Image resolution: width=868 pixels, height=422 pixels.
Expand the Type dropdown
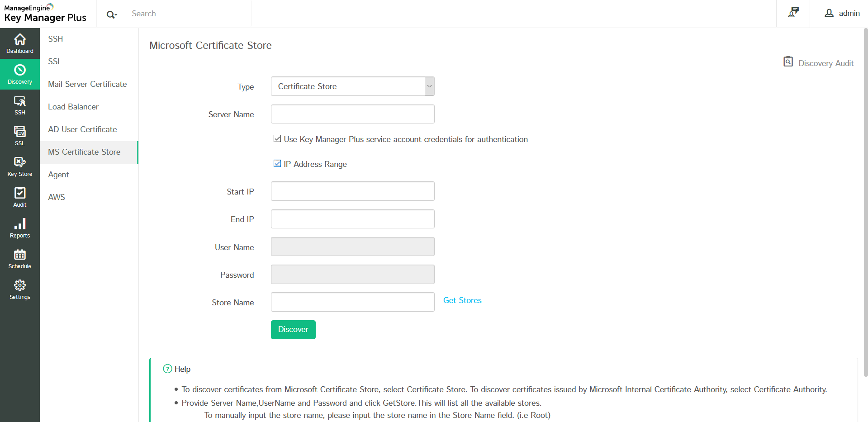point(429,86)
